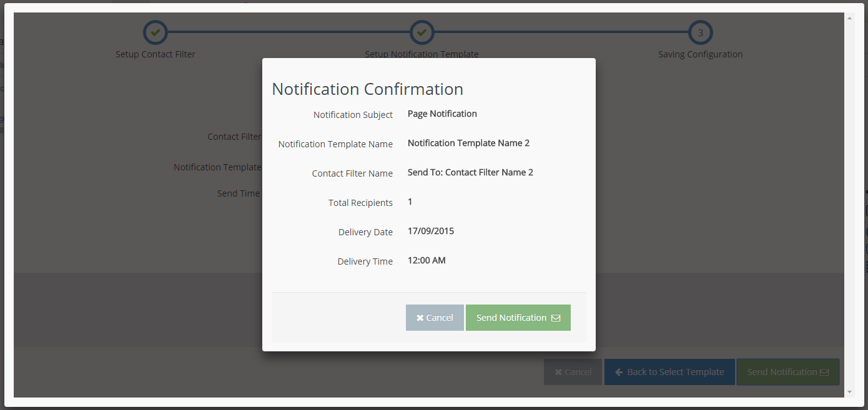Click the Delivery Date value 17/09/2015

[x=431, y=231]
